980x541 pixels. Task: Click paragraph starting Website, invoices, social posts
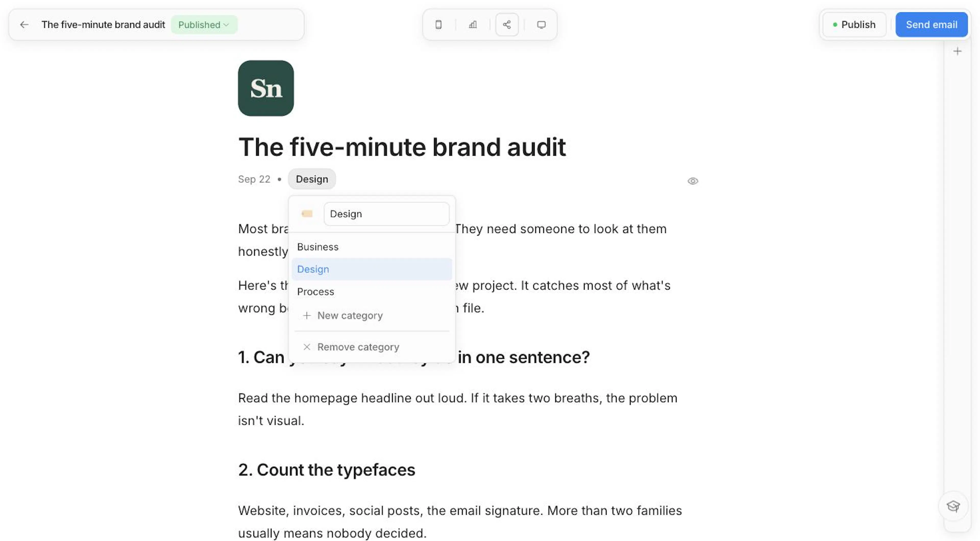pyautogui.click(x=460, y=522)
